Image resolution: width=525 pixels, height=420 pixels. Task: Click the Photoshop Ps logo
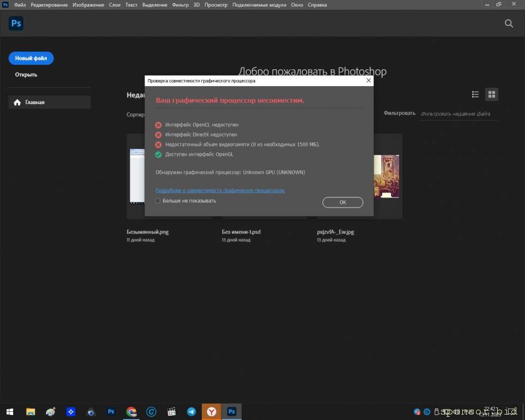[x=16, y=23]
